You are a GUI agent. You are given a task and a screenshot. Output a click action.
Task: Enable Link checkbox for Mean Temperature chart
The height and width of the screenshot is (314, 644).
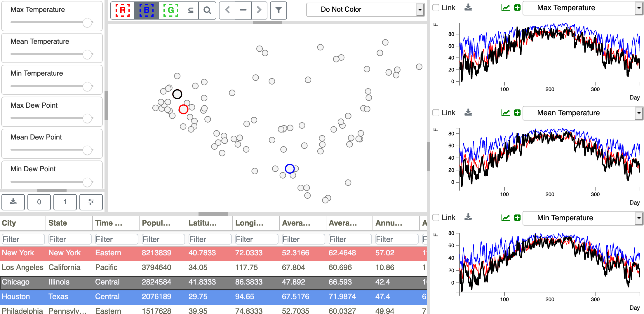click(x=436, y=113)
